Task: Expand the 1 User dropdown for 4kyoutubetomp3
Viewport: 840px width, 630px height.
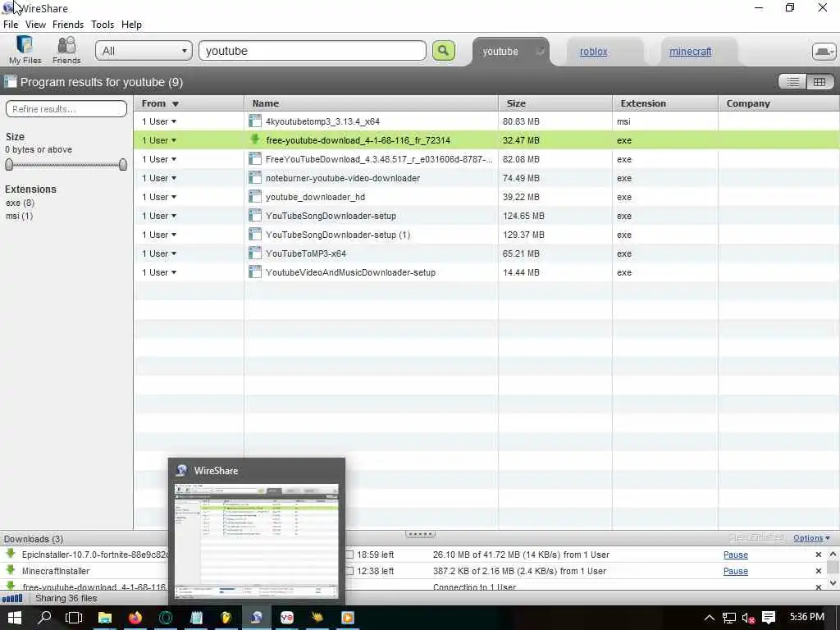Action: coord(159,121)
